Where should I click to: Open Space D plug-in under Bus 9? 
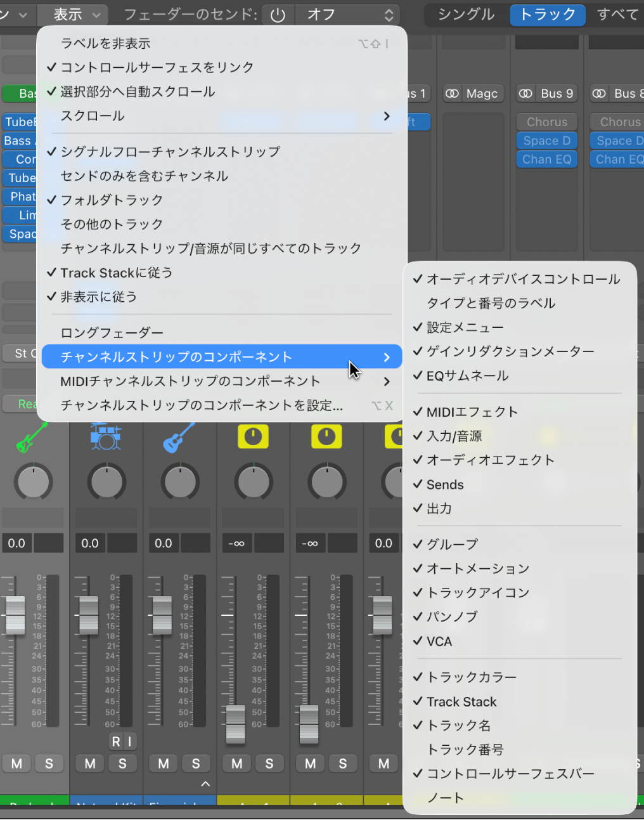click(x=547, y=141)
